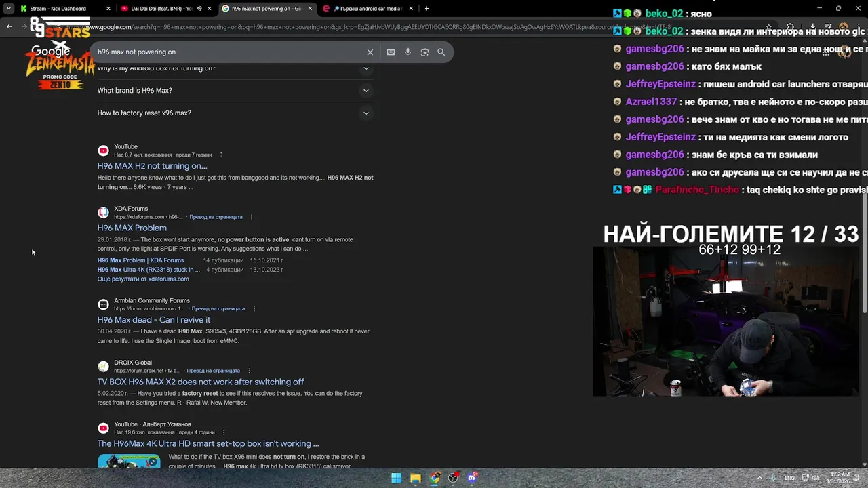Open a new browser tab
This screenshot has height=488, width=868.
(x=427, y=9)
